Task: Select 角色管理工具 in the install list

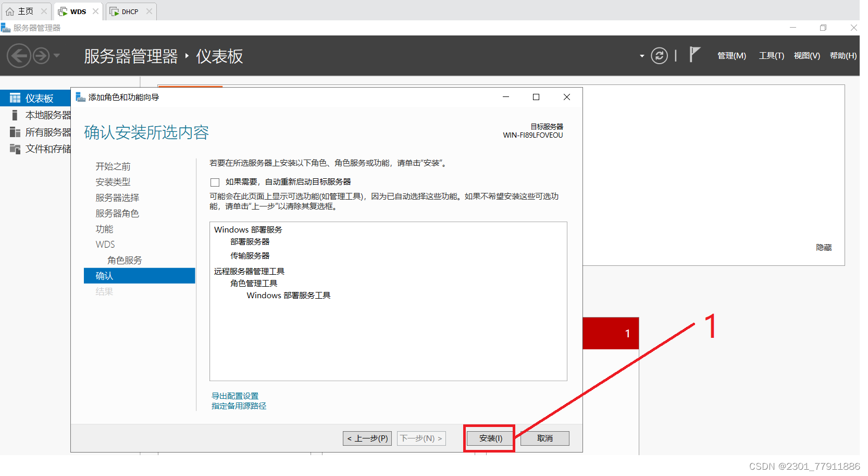Action: click(254, 284)
